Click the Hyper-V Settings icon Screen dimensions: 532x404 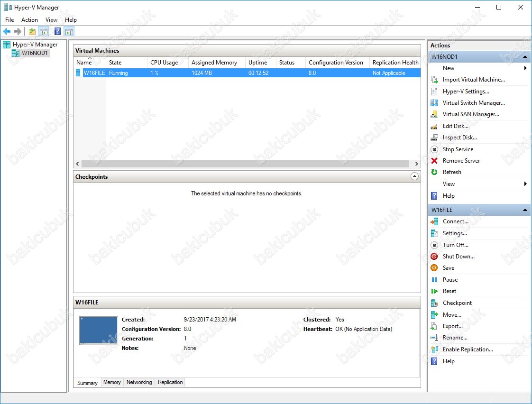pyautogui.click(x=434, y=91)
